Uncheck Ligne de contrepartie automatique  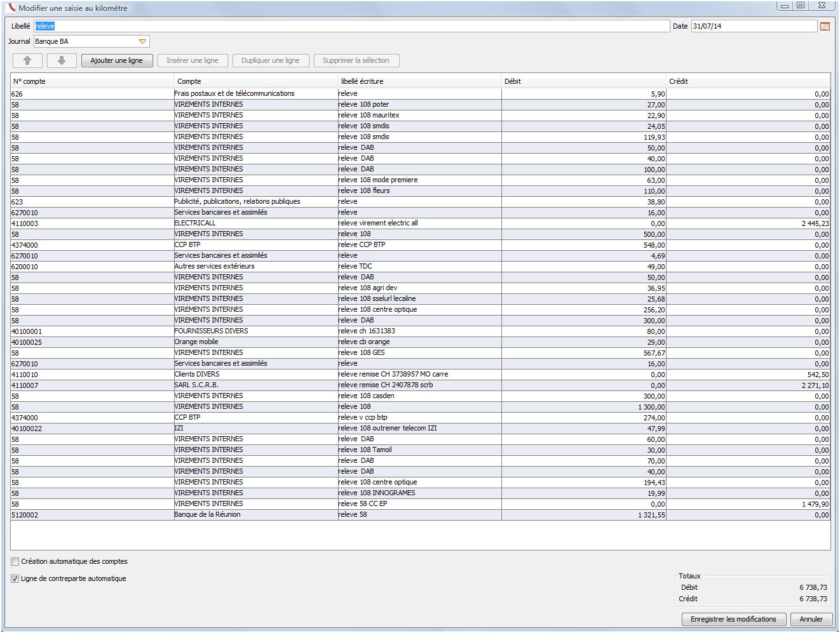15,578
